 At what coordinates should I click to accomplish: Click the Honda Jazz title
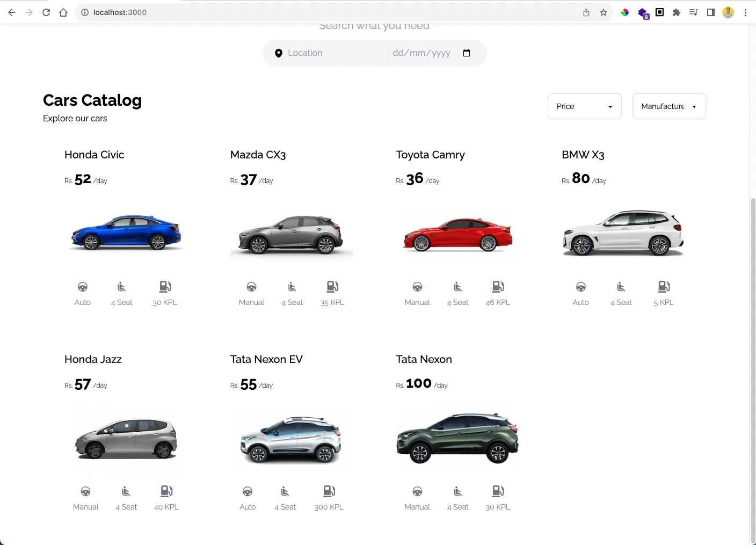click(93, 359)
